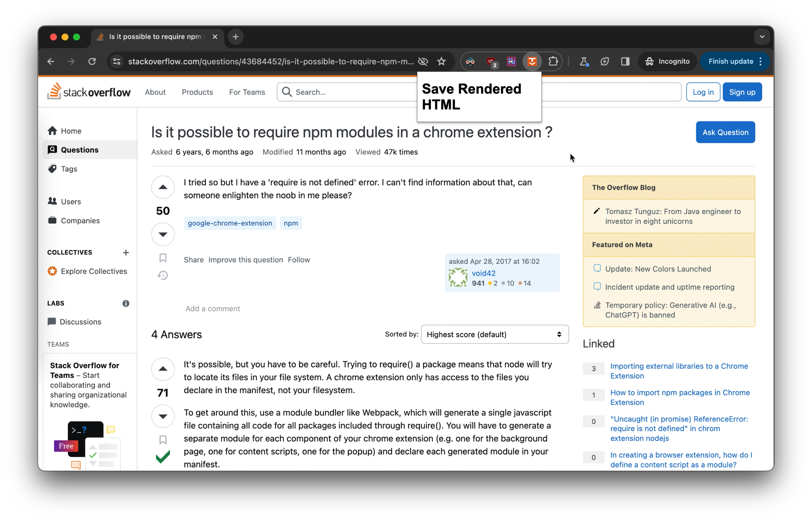
Task: Upvote the question
Action: (163, 187)
